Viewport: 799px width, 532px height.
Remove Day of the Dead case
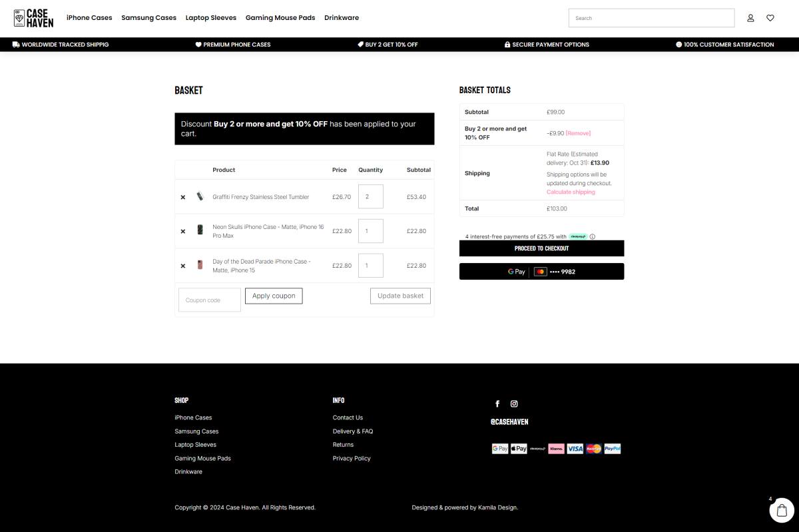[x=183, y=266]
